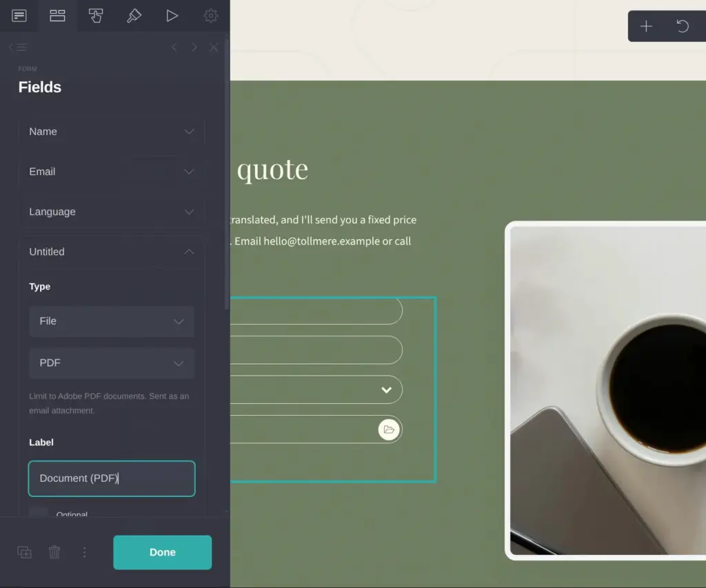
Task: Go to next element arrow
Action: [194, 48]
